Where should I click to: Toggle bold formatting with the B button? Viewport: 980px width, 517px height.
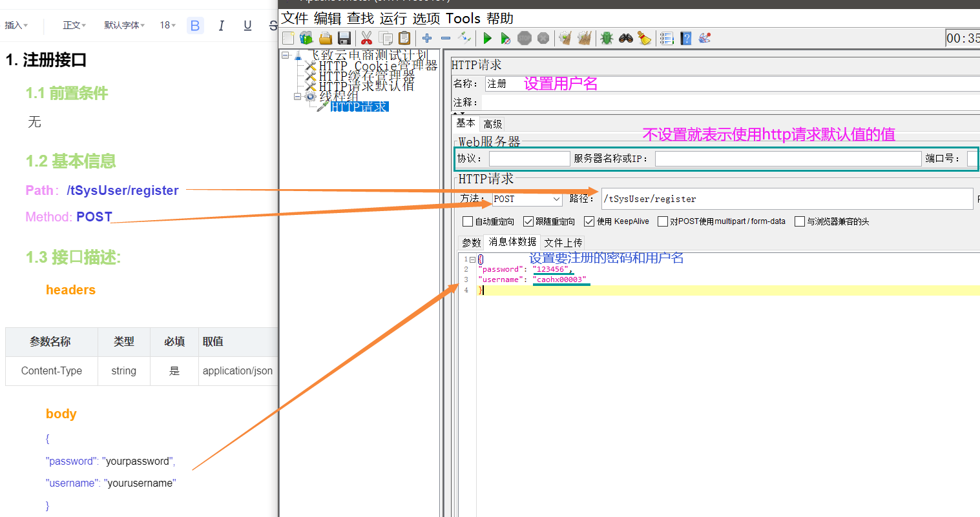click(x=195, y=25)
